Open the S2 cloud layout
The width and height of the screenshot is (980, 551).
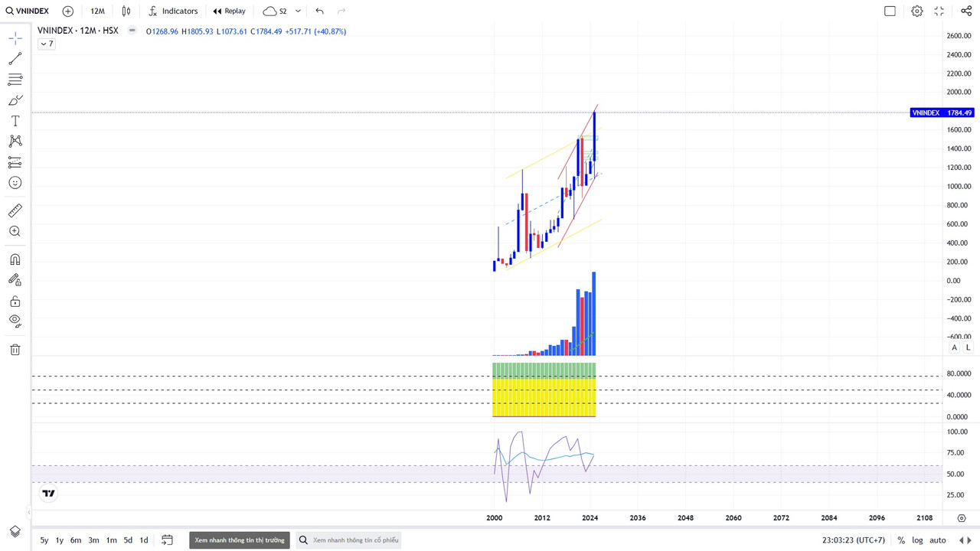(275, 11)
